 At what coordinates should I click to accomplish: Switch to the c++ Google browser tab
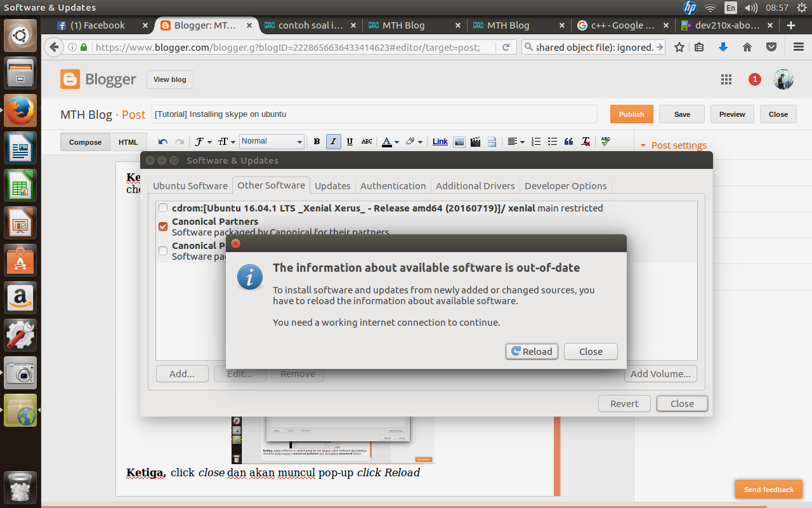[x=623, y=25]
